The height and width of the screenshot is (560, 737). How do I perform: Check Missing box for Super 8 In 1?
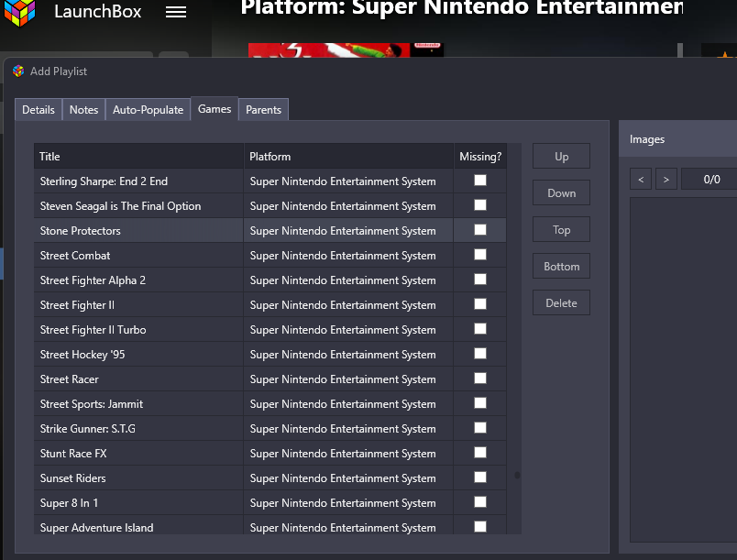[480, 502]
